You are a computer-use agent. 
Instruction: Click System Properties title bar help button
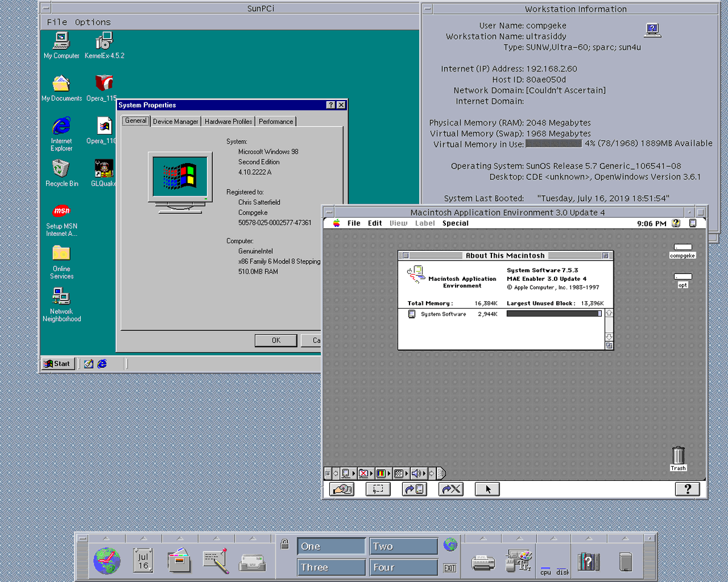331,105
